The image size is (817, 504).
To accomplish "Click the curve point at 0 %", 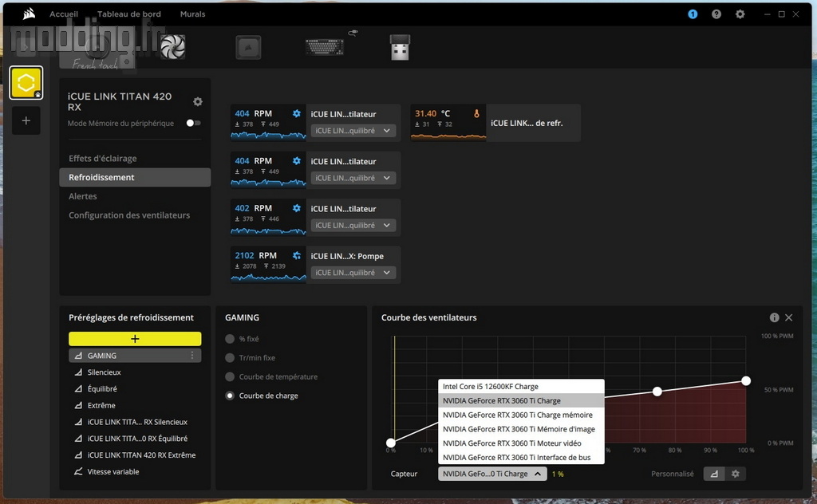I will pos(391,443).
